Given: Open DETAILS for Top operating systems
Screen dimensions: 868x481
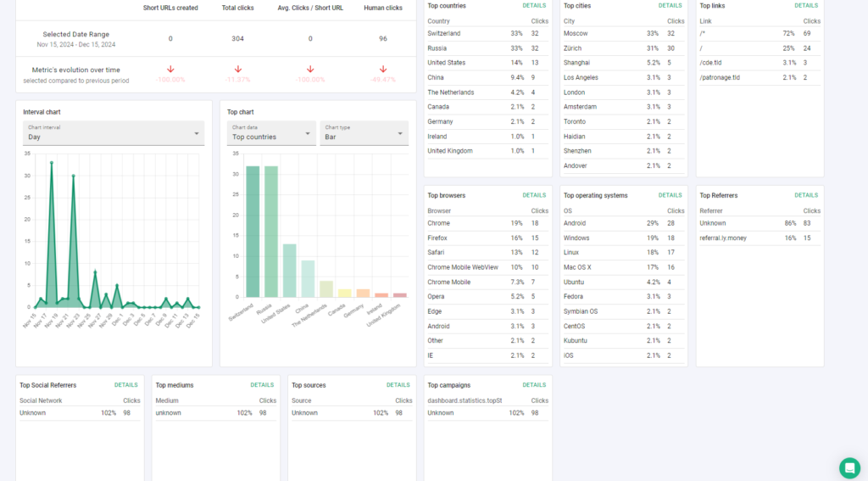Looking at the screenshot, I should pyautogui.click(x=670, y=195).
